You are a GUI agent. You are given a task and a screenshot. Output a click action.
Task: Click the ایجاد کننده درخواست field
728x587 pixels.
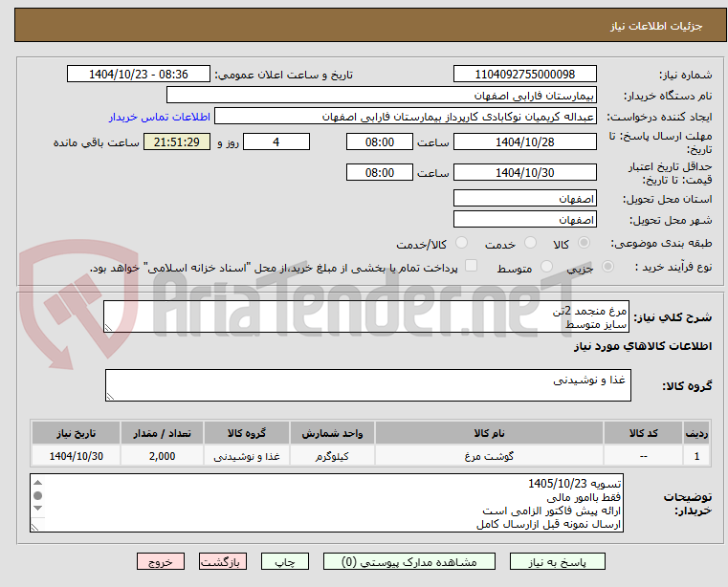[406, 117]
